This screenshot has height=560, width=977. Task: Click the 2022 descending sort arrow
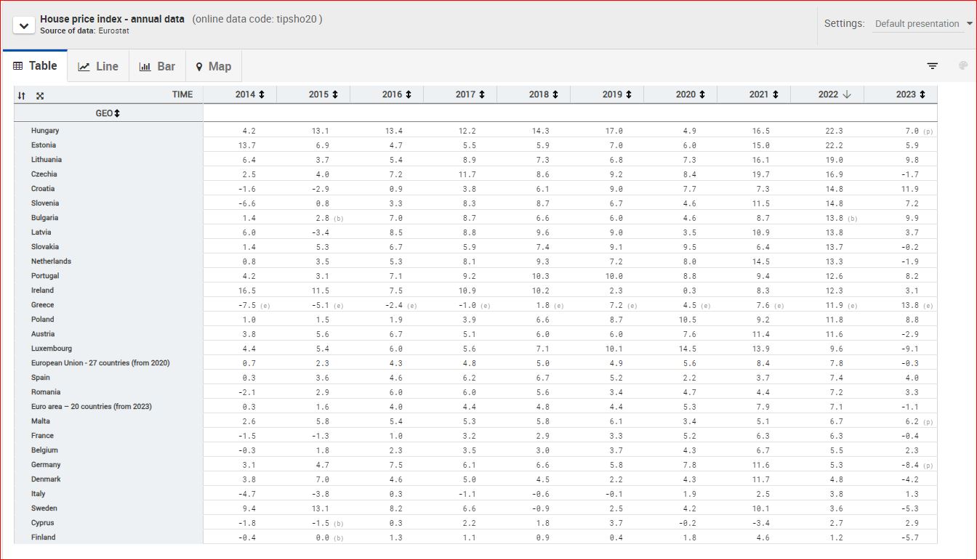coord(846,94)
